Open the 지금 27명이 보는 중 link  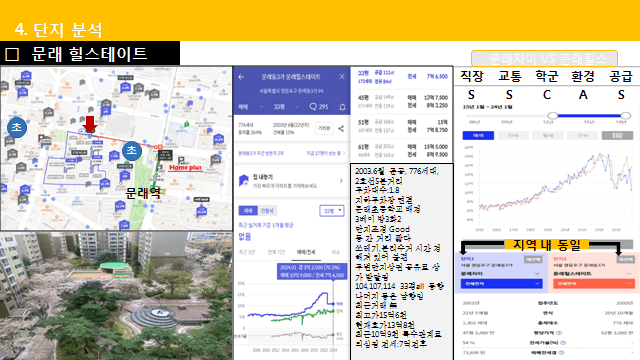326,153
